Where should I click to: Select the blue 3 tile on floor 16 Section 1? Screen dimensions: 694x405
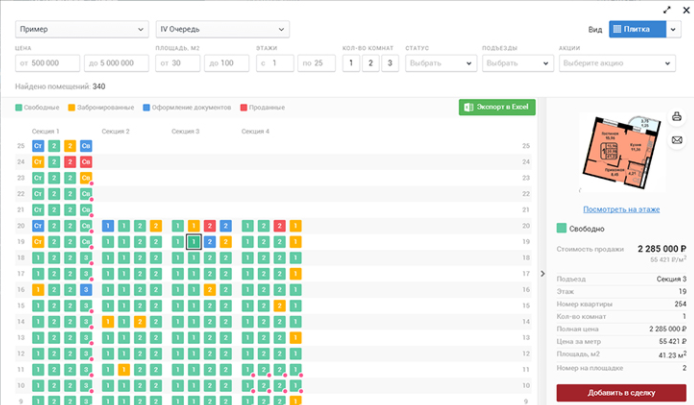[86, 290]
